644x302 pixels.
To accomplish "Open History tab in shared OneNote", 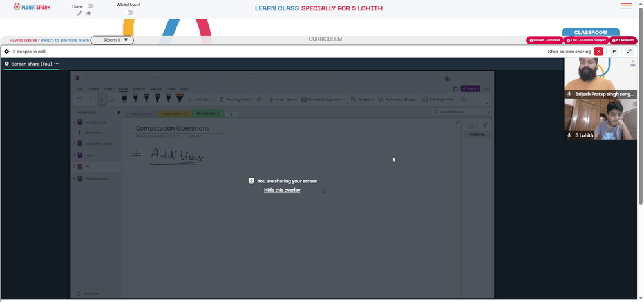I will coord(139,89).
